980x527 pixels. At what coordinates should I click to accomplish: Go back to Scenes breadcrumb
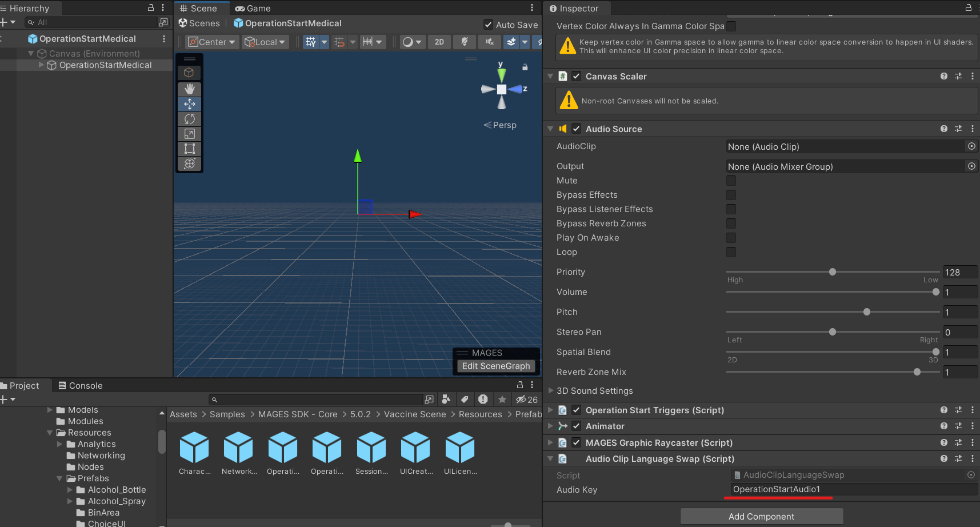(x=205, y=23)
